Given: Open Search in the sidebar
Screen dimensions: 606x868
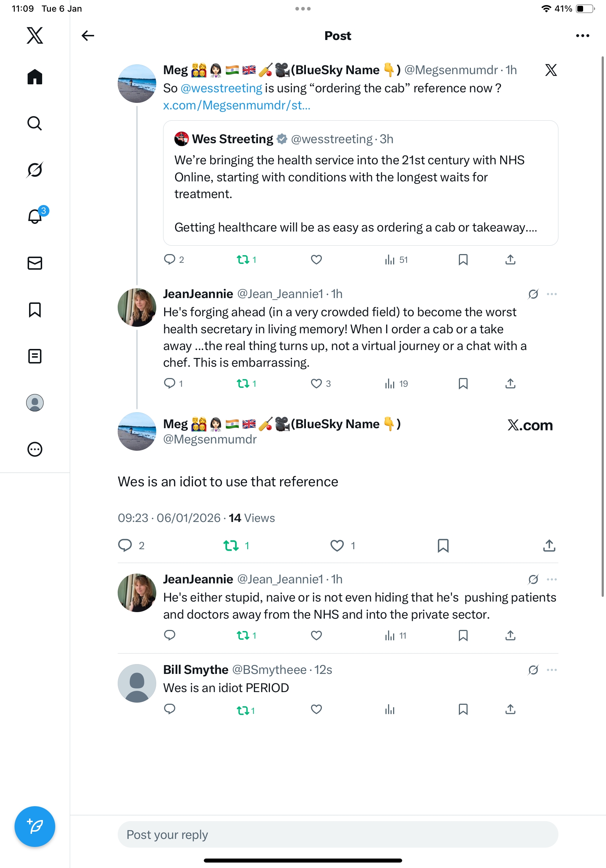Looking at the screenshot, I should click(35, 123).
